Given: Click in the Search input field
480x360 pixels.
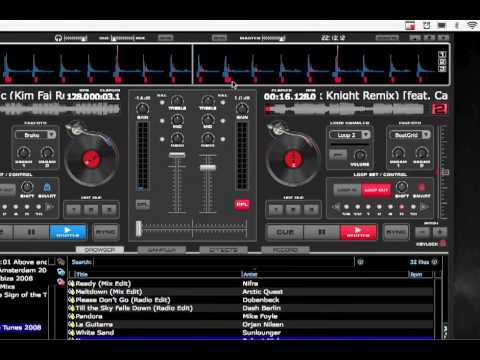Looking at the screenshot, I should [223, 262].
